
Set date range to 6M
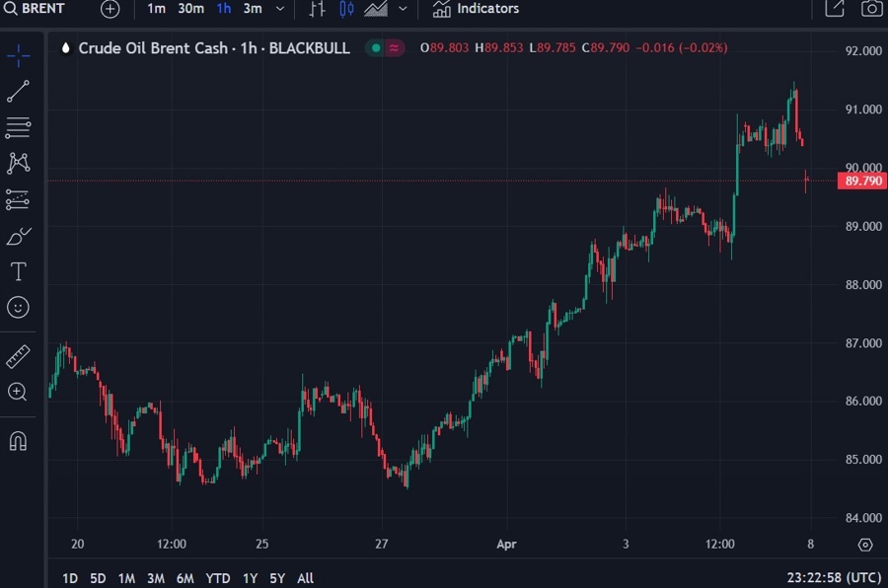[185, 578]
